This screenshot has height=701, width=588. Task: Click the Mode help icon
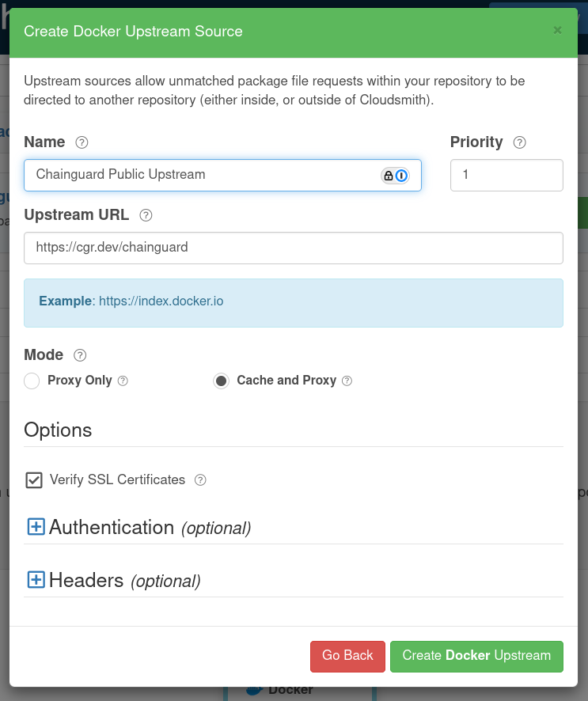(79, 355)
